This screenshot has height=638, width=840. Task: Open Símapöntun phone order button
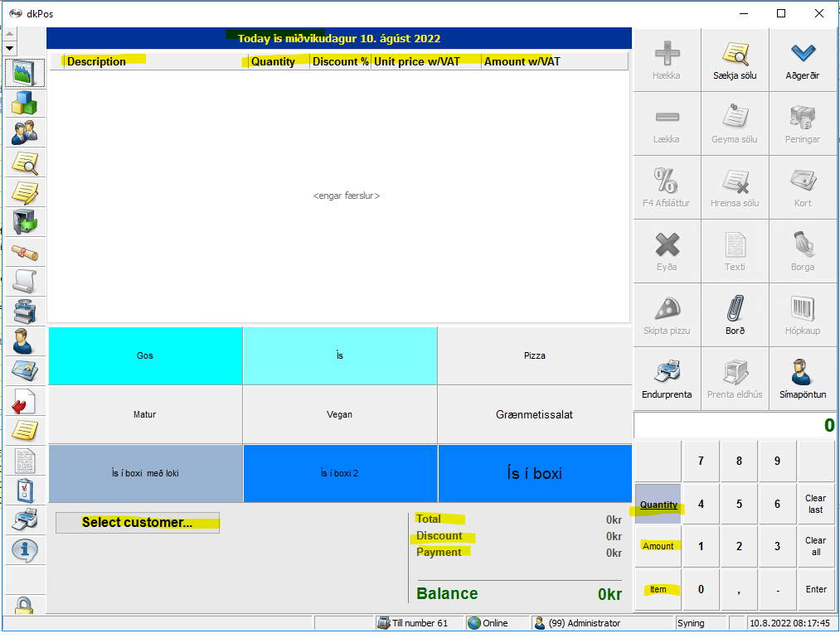tap(803, 379)
